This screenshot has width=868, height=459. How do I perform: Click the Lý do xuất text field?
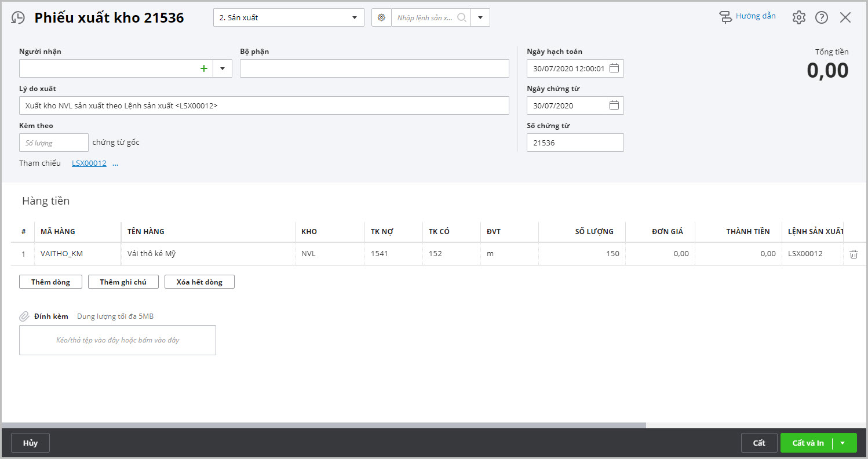pos(264,105)
